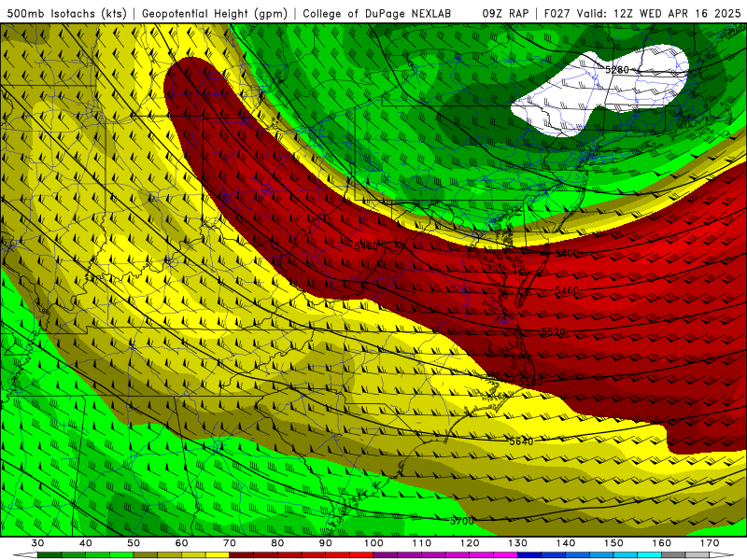This screenshot has width=747, height=560.
Task: Select the 140 value on the color scale
Action: [566, 543]
